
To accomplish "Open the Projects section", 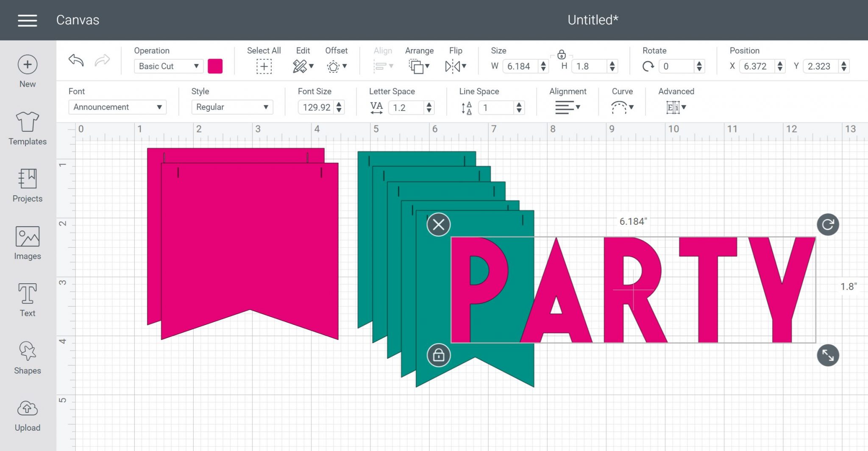I will coord(28,185).
